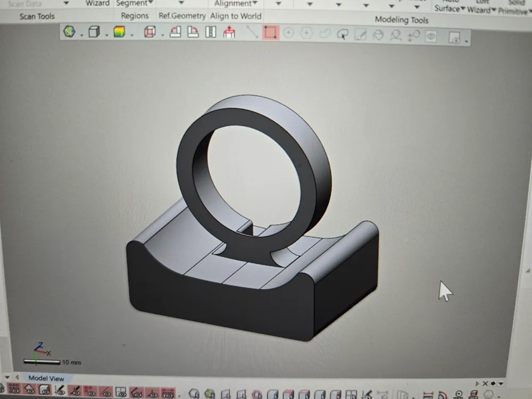The height and width of the screenshot is (399, 532).
Task: Click the Measure Distance ruler icon
Action: click(428, 395)
